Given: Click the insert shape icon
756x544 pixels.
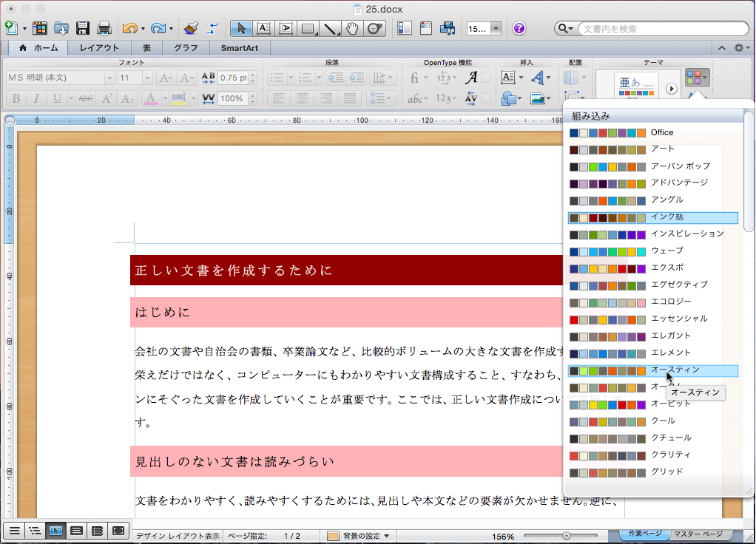Looking at the screenshot, I should tap(508, 99).
